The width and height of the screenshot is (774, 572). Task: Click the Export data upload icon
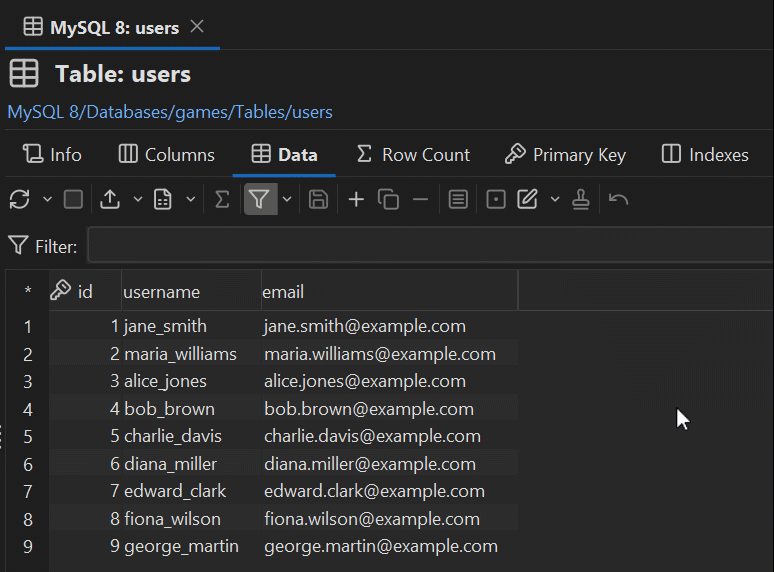(110, 199)
